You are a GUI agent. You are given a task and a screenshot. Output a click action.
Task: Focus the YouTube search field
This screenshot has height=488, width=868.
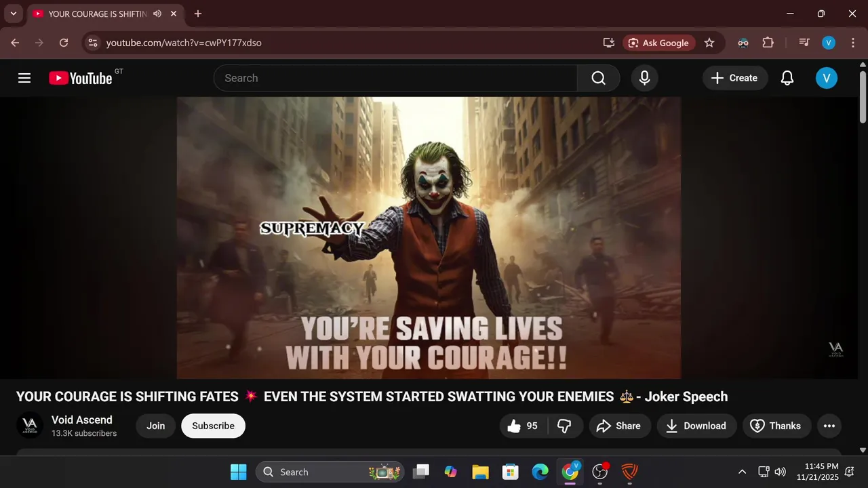pyautogui.click(x=395, y=78)
